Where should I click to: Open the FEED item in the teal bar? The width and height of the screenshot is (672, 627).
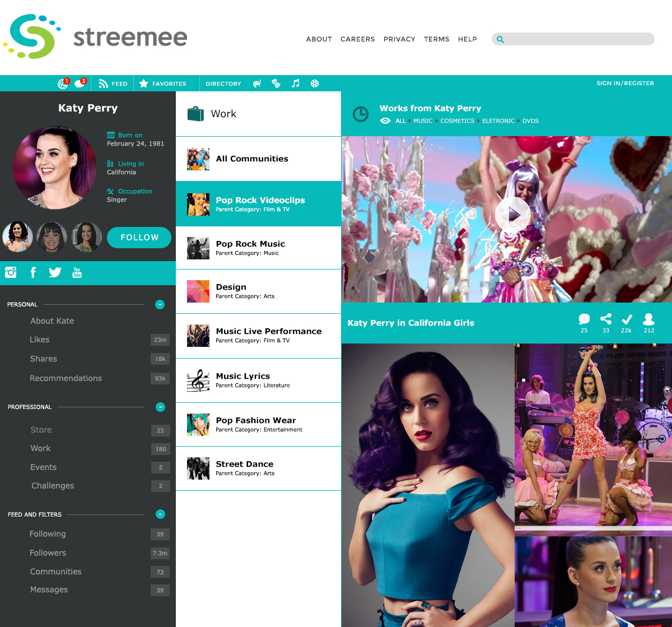click(113, 83)
